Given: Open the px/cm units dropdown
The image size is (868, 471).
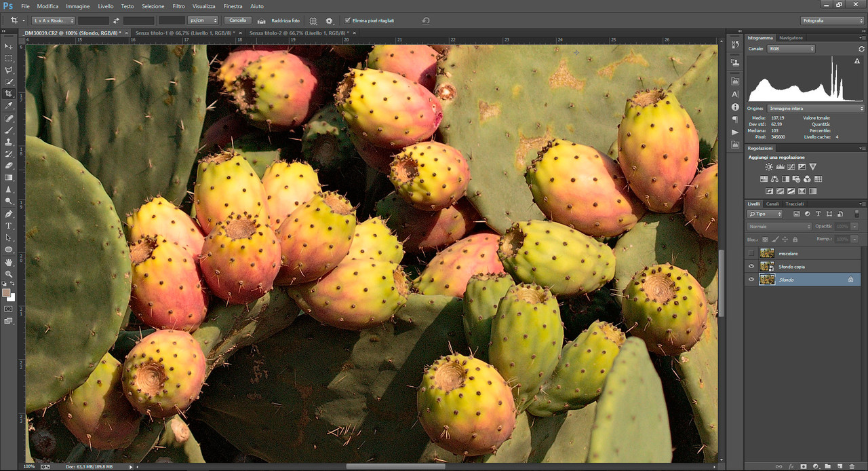Looking at the screenshot, I should click(203, 20).
